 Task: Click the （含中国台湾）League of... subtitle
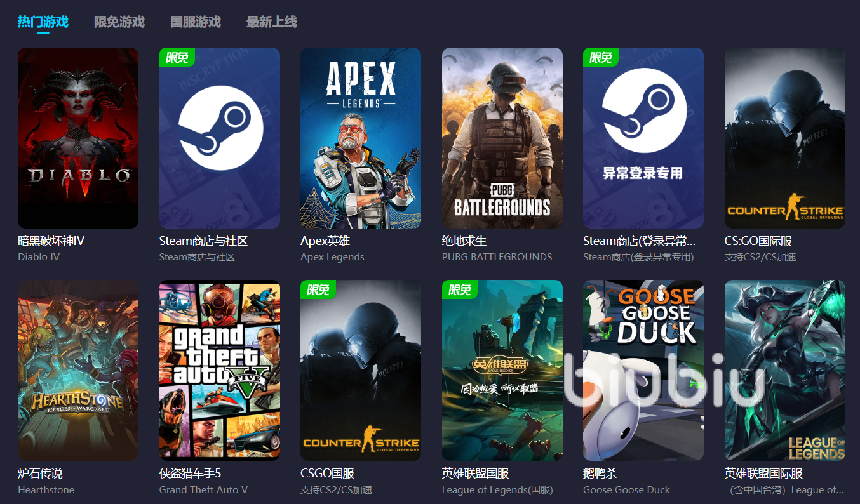pyautogui.click(x=784, y=489)
